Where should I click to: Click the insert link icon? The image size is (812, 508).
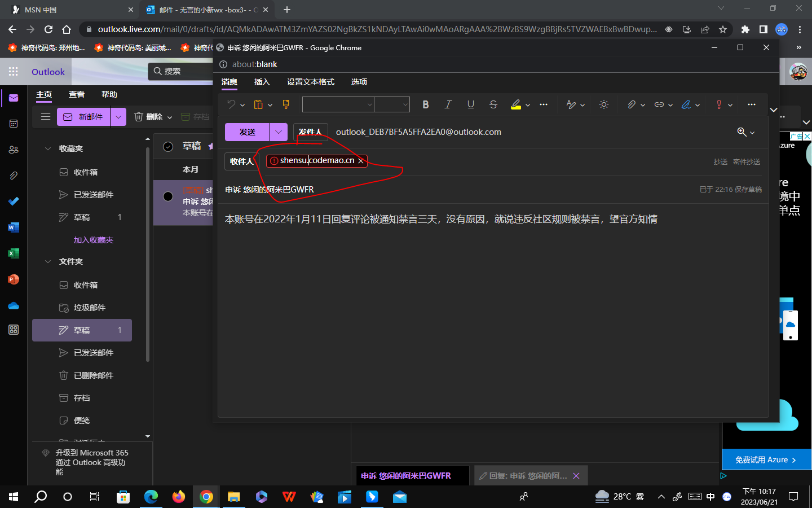point(659,104)
